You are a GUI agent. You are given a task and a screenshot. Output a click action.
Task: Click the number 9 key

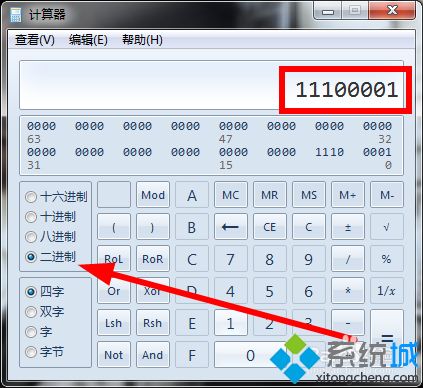pyautogui.click(x=309, y=259)
